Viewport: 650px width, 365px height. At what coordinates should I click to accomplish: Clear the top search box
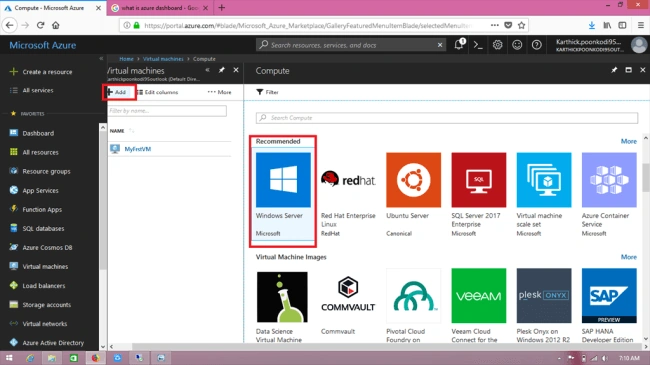click(x=440, y=45)
